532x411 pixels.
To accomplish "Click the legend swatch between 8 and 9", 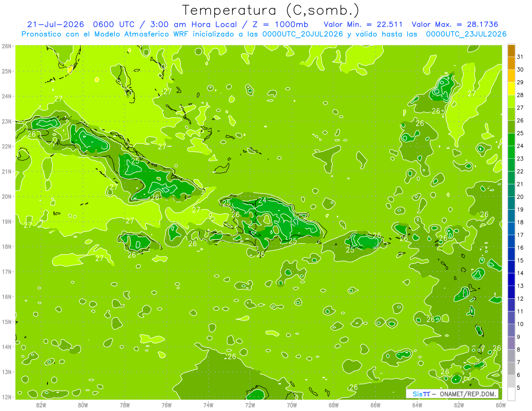I will coord(511,343).
